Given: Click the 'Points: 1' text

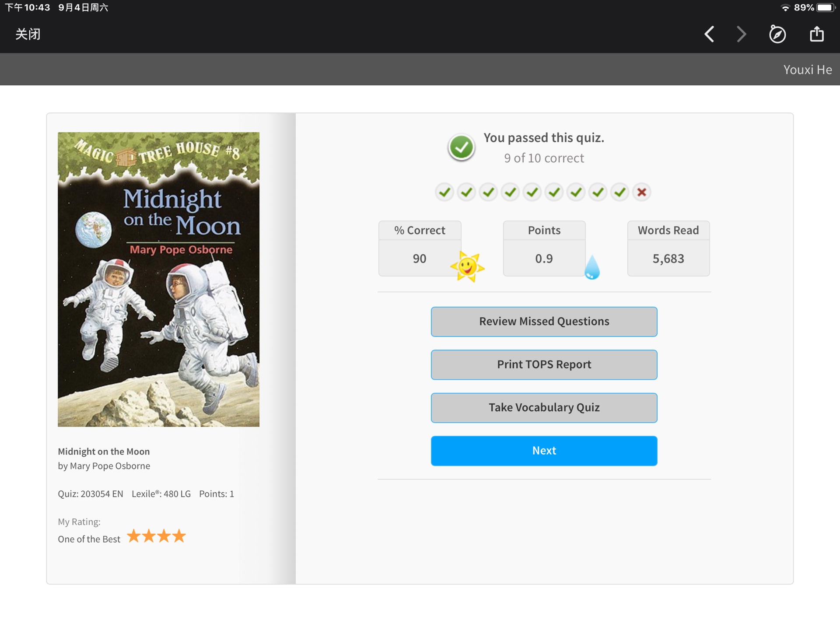Looking at the screenshot, I should tap(217, 494).
